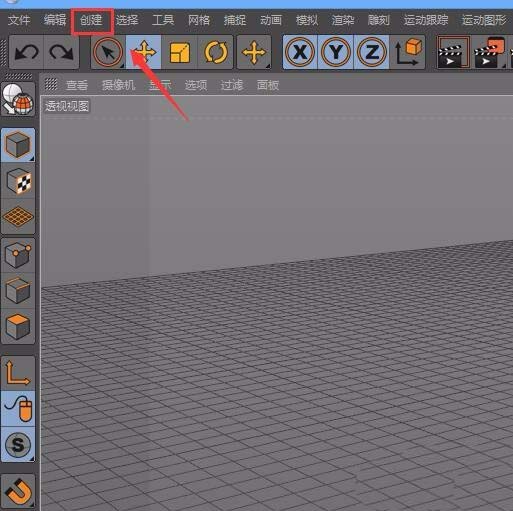Activate the Rotate tool
513x511 pixels.
(x=215, y=52)
